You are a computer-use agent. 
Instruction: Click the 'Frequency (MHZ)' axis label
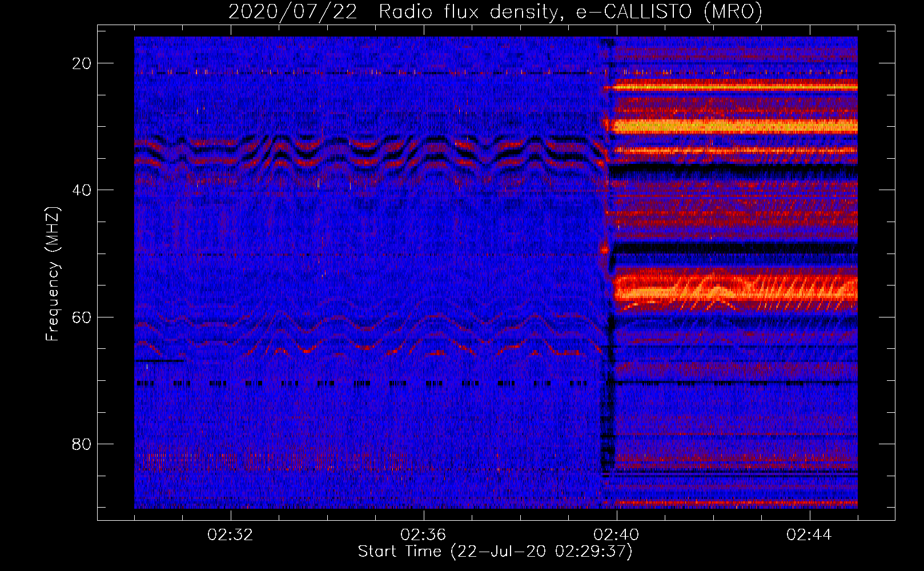coord(53,274)
